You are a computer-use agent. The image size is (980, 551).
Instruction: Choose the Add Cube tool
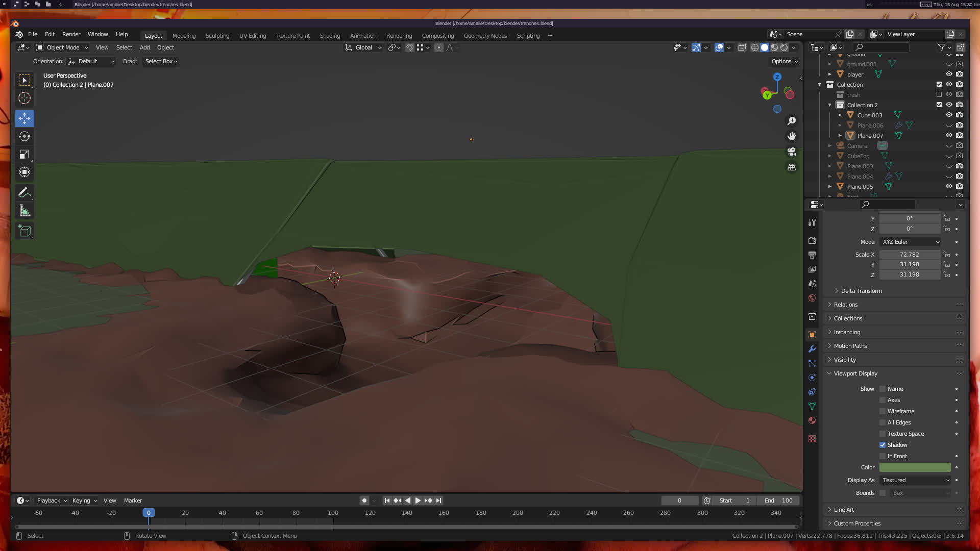[24, 231]
